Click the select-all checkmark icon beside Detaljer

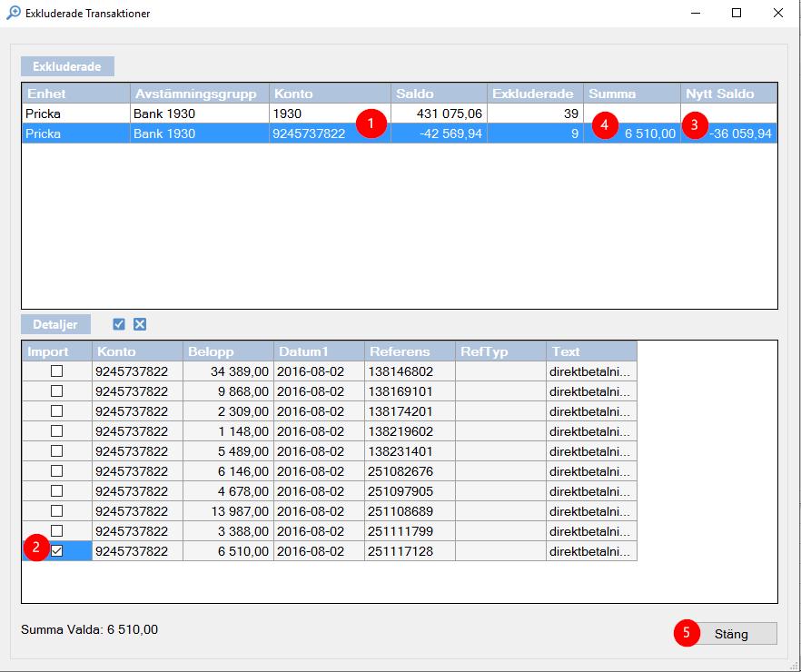[x=119, y=324]
